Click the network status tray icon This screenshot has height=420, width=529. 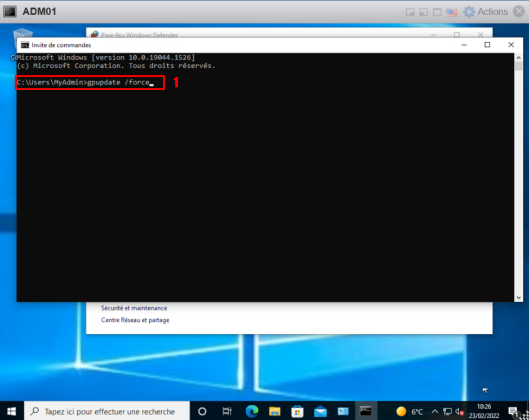(447, 412)
